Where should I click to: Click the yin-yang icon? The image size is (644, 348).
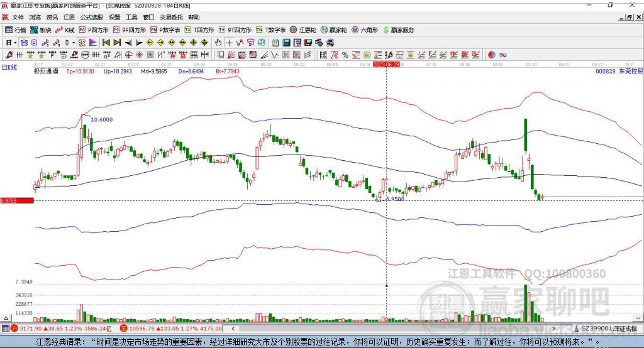(x=492, y=55)
